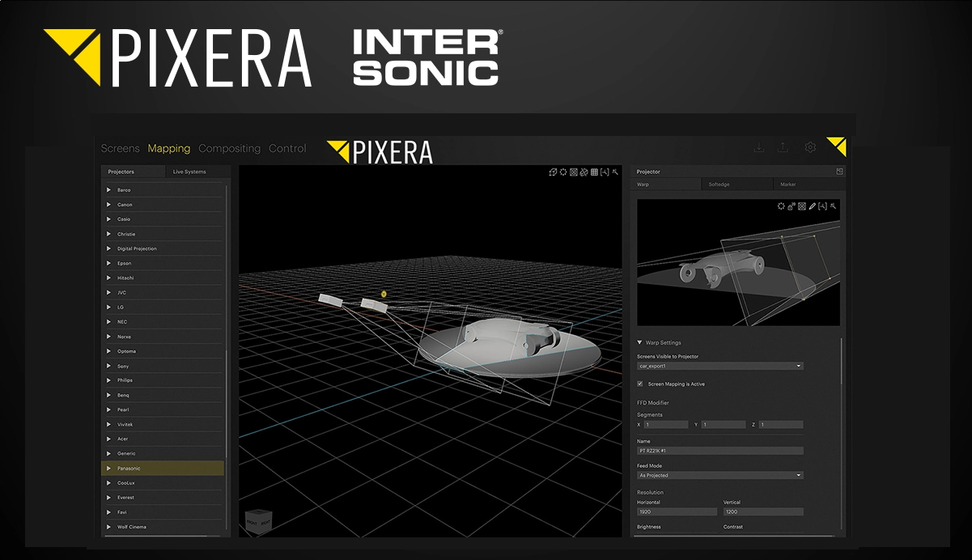
Task: Click the Segments Z input field
Action: (781, 424)
